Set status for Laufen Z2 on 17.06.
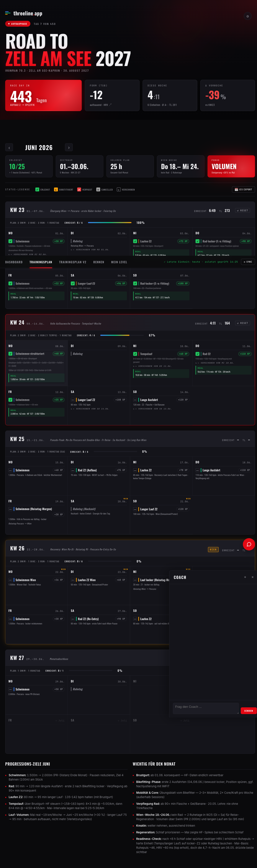 coord(135,470)
